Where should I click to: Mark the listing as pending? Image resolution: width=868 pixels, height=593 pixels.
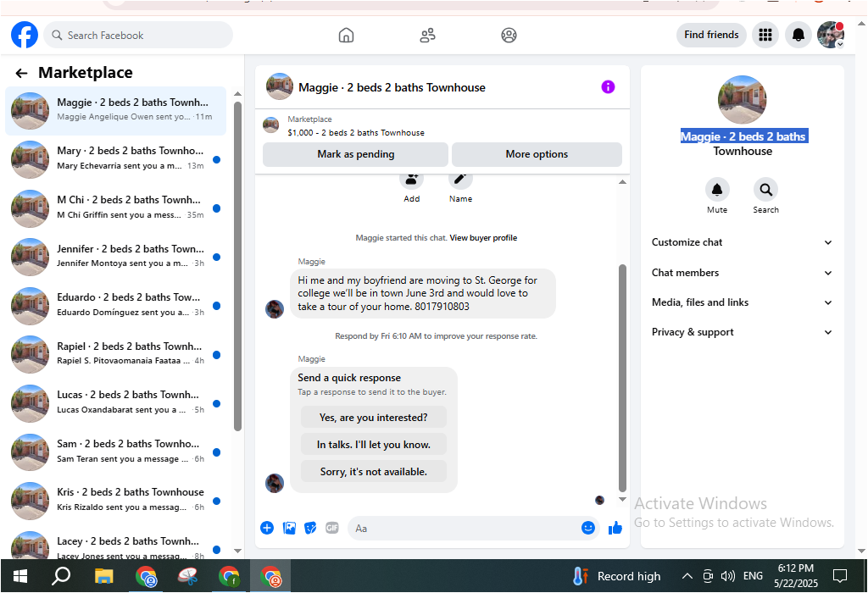(355, 154)
